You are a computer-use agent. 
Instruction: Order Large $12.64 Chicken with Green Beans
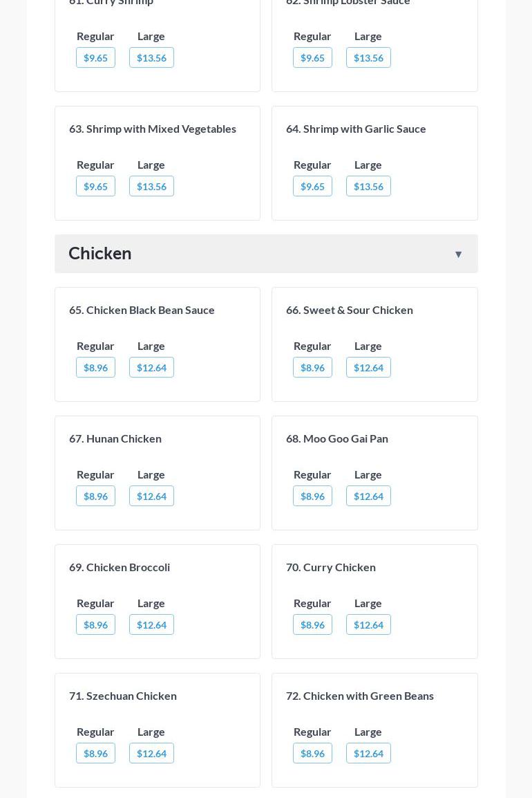click(x=368, y=754)
